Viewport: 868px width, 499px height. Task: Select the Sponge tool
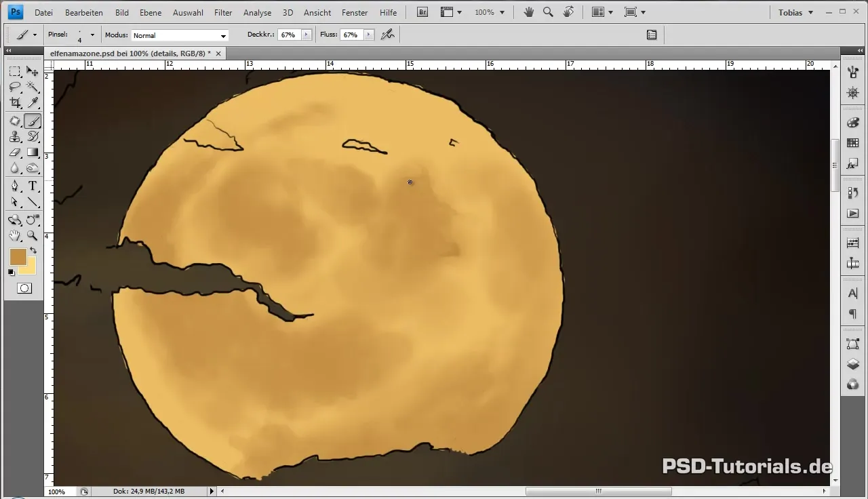(x=33, y=168)
